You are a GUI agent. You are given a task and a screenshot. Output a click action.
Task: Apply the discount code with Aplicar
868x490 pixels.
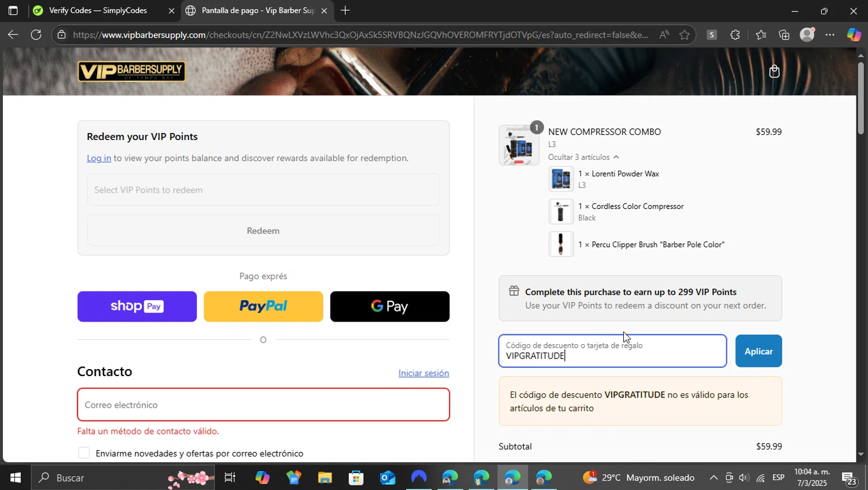[758, 351]
